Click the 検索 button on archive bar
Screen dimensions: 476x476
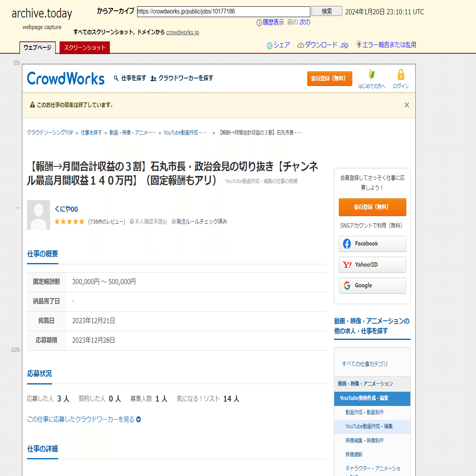(327, 11)
